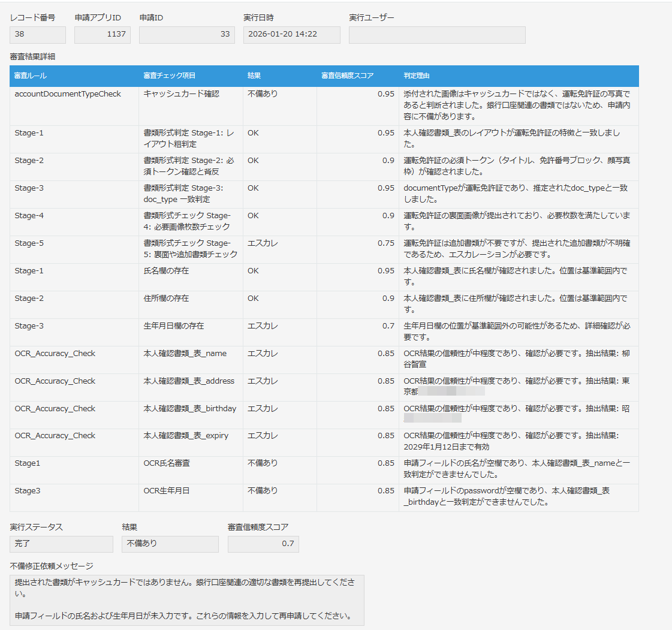This screenshot has height=630, width=672.
Task: Select the 実行日時 field 2026-01-20 14:22
Action: pyautogui.click(x=292, y=35)
